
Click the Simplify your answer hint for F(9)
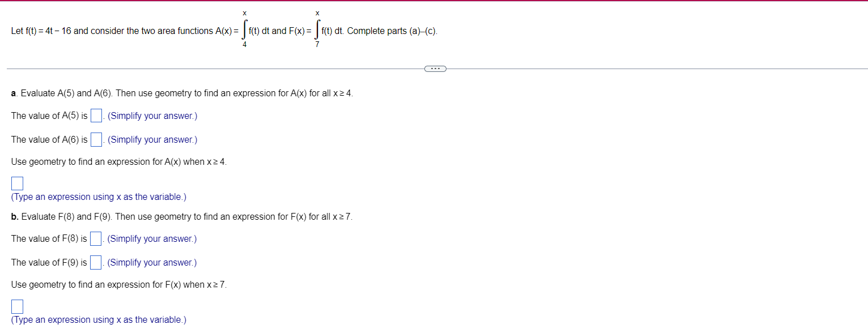[151, 262]
